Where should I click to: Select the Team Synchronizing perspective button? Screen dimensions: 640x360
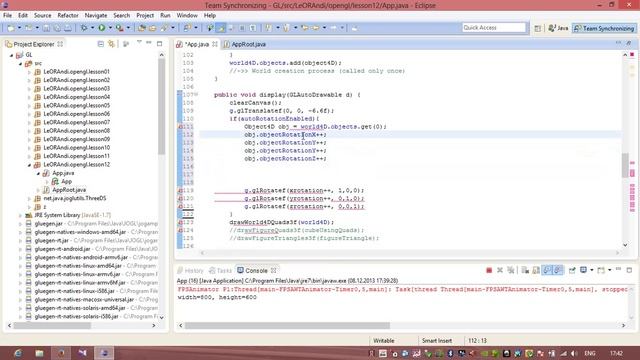(604, 28)
